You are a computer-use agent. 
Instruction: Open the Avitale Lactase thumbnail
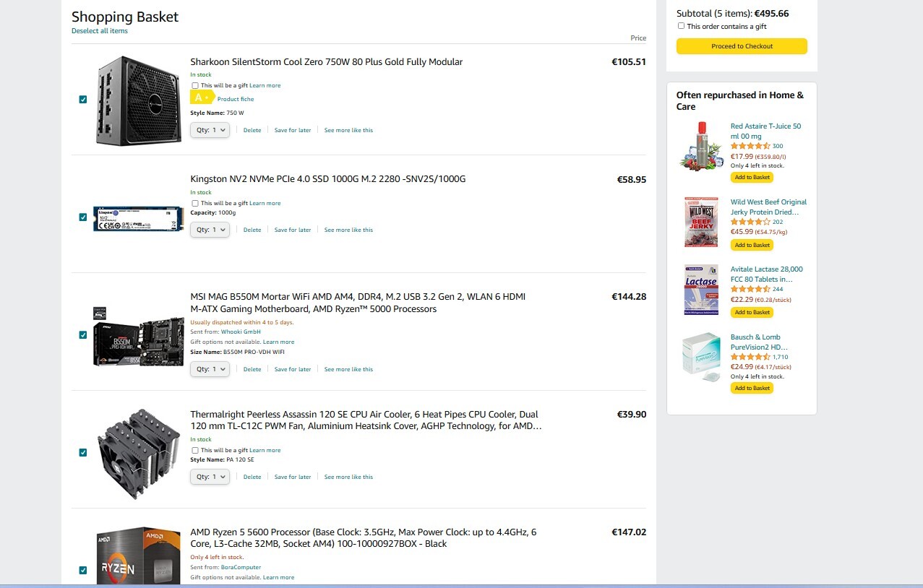click(701, 290)
